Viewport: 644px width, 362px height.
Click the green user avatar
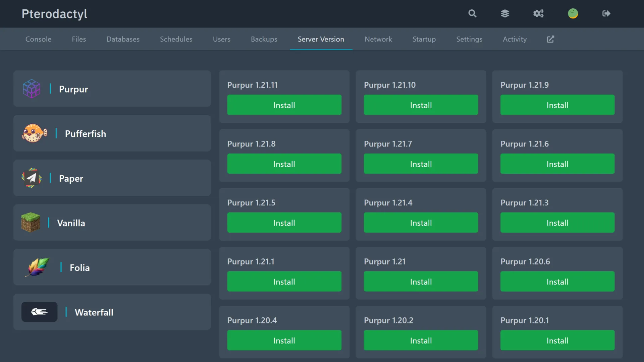coord(573,13)
